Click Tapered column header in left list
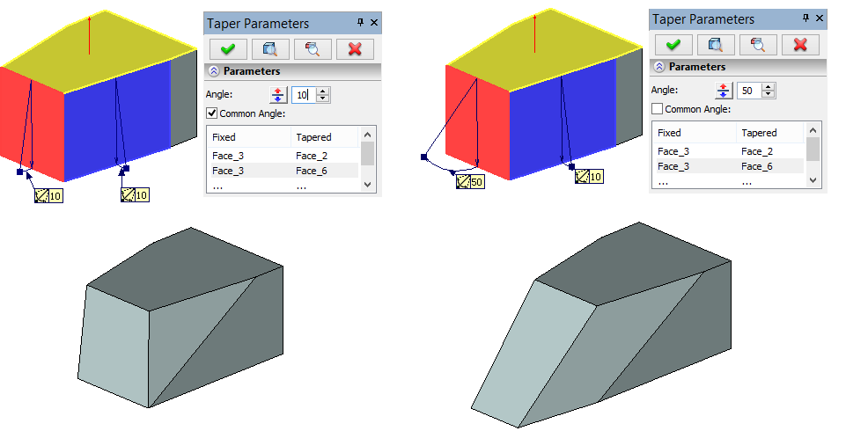 click(313, 137)
